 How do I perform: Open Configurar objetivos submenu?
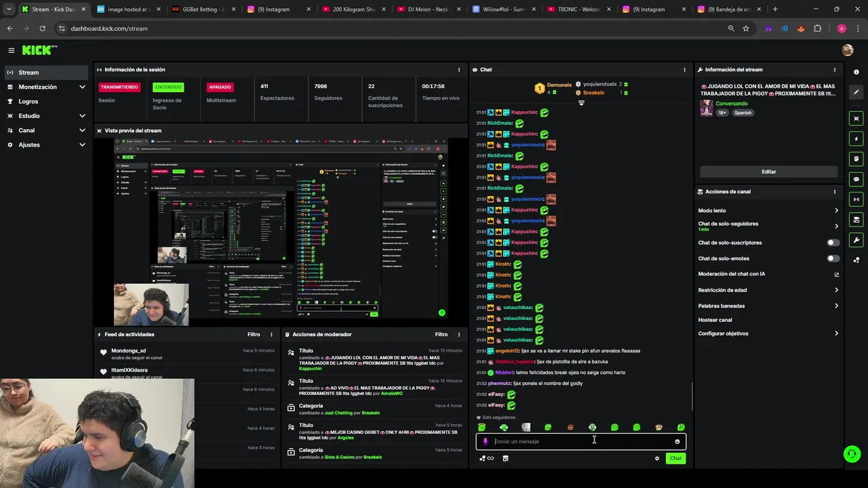click(768, 333)
